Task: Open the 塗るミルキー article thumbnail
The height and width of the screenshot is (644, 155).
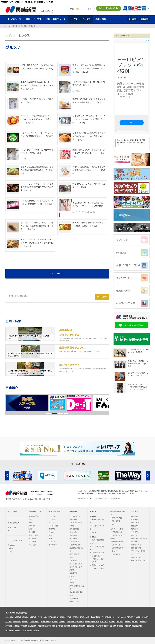Action: (65, 154)
